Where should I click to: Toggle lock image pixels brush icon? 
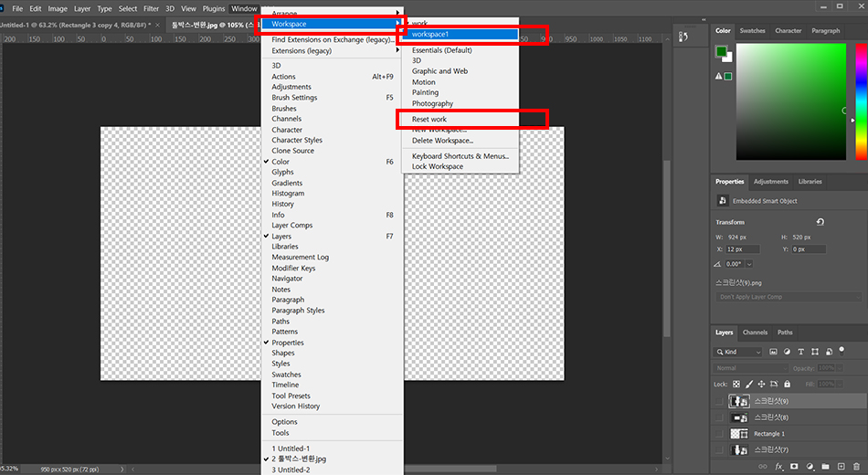tap(749, 384)
